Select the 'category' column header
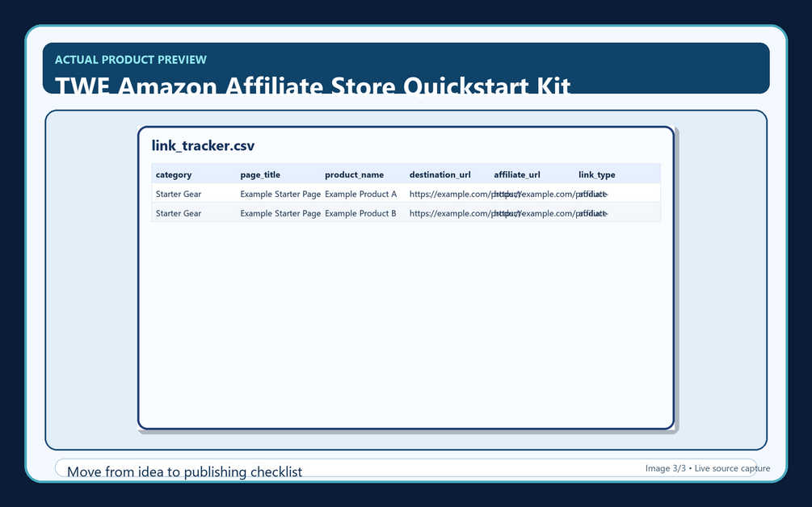This screenshot has height=507, width=812. click(174, 175)
